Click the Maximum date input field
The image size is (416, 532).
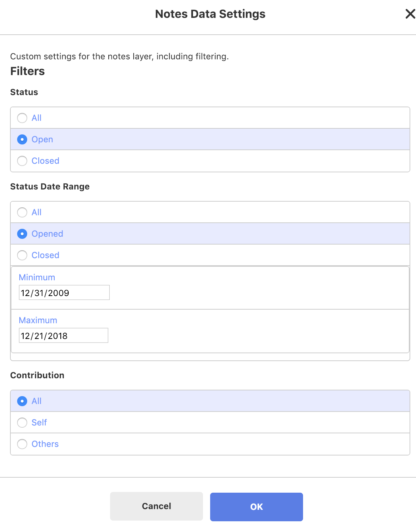[63, 336]
